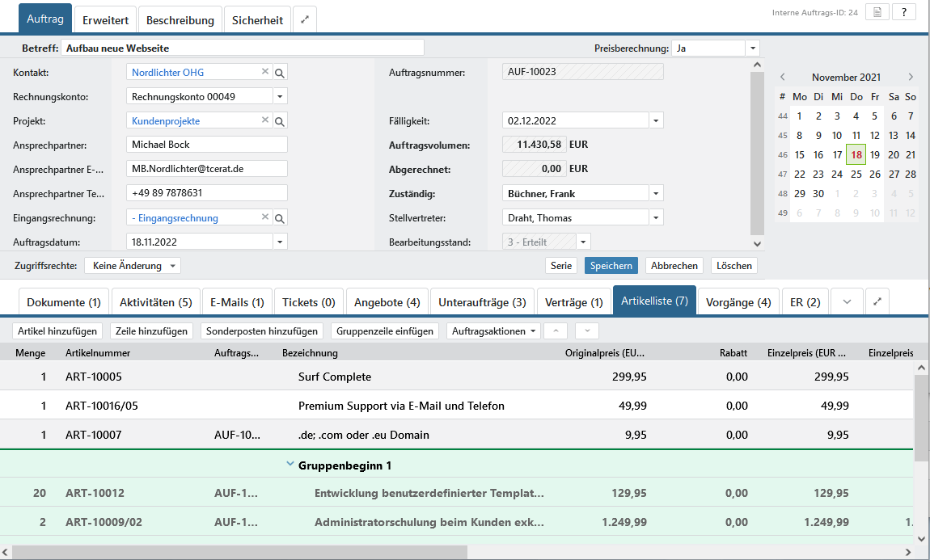Click Artikel hinzufügen button
930x560 pixels.
tap(58, 331)
